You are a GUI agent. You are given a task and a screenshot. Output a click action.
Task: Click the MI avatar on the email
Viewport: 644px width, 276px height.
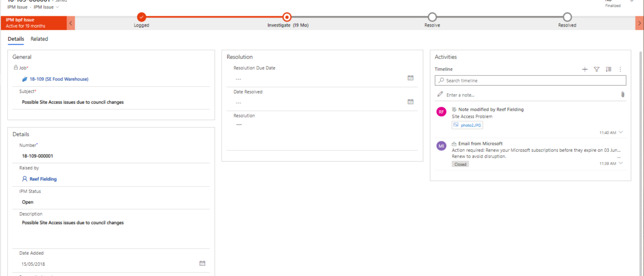441,146
